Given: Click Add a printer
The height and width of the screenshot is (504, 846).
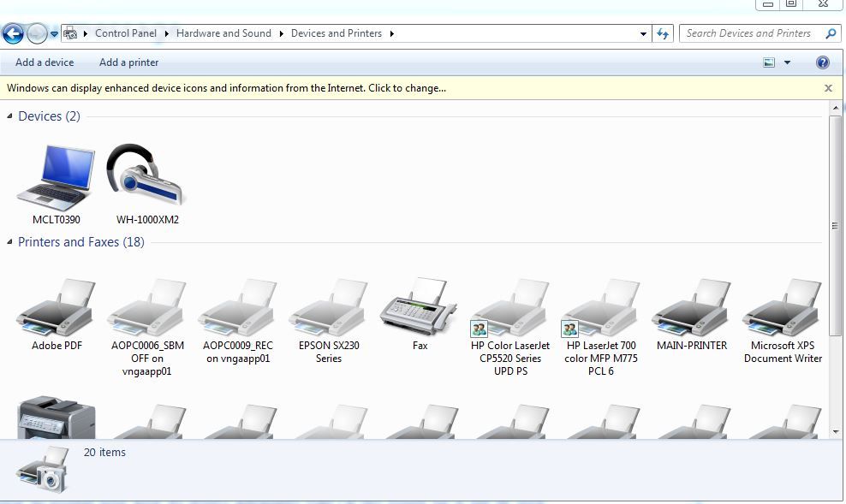Looking at the screenshot, I should tap(128, 62).
